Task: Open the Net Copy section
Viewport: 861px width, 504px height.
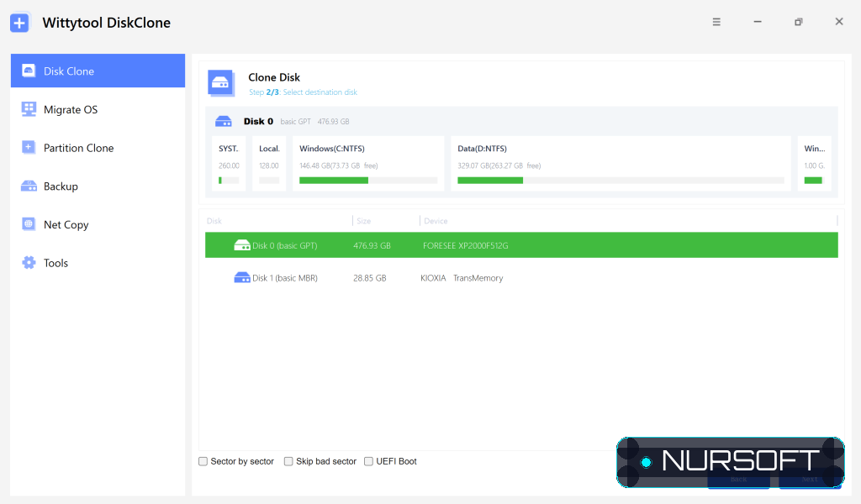Action: click(x=98, y=224)
